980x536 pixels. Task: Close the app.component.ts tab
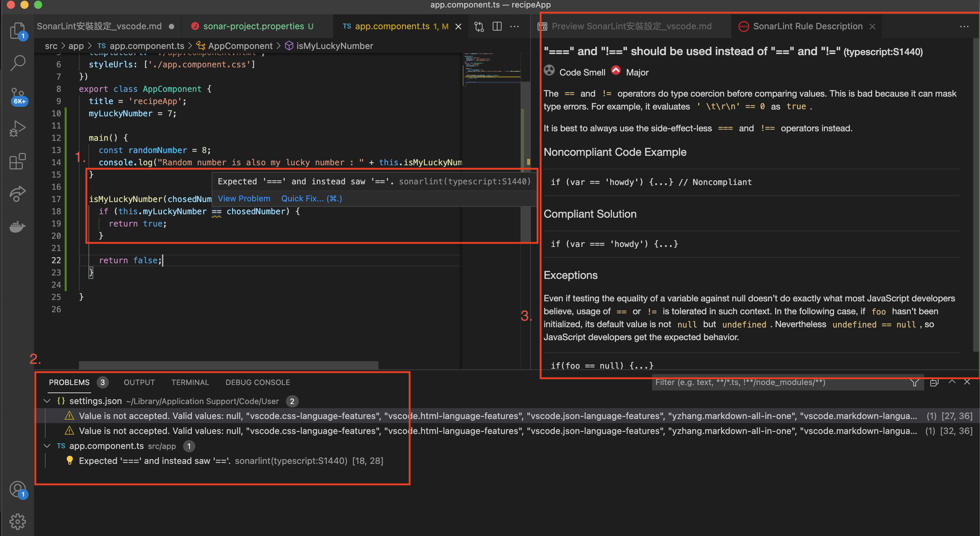pyautogui.click(x=458, y=26)
